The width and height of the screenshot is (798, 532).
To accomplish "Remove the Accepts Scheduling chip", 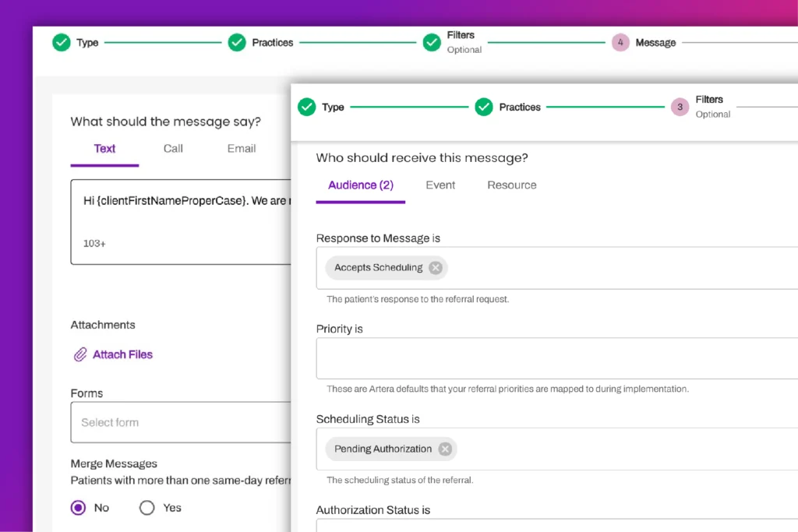I will 436,268.
